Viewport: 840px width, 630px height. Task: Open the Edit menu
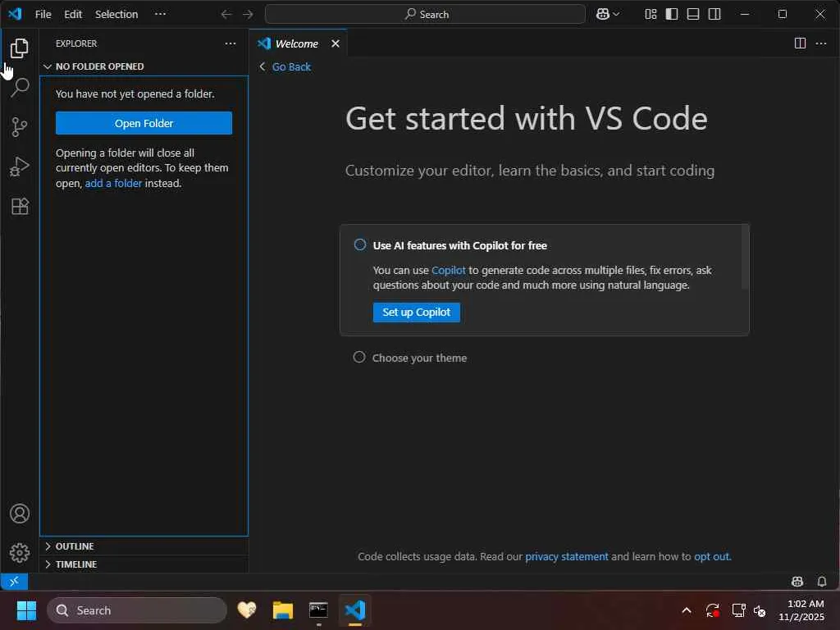click(73, 15)
